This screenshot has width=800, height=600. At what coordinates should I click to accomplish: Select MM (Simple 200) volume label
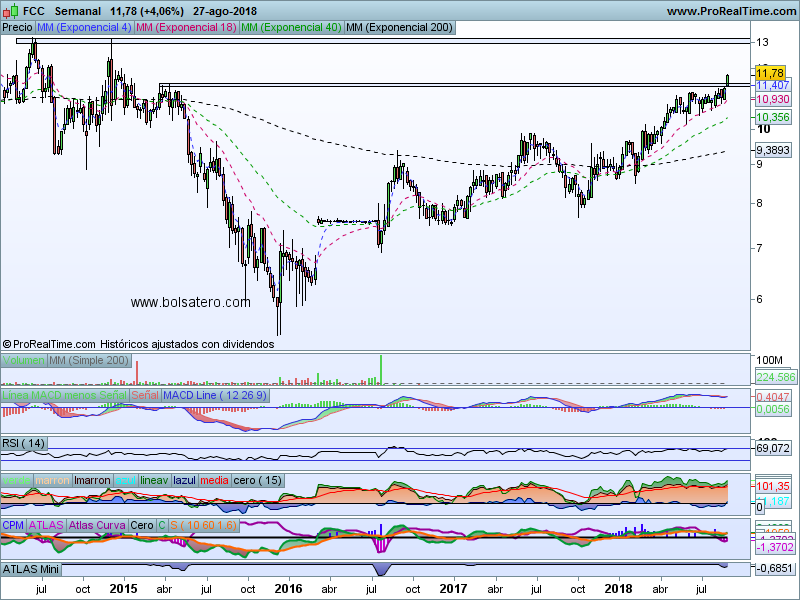pos(89,360)
